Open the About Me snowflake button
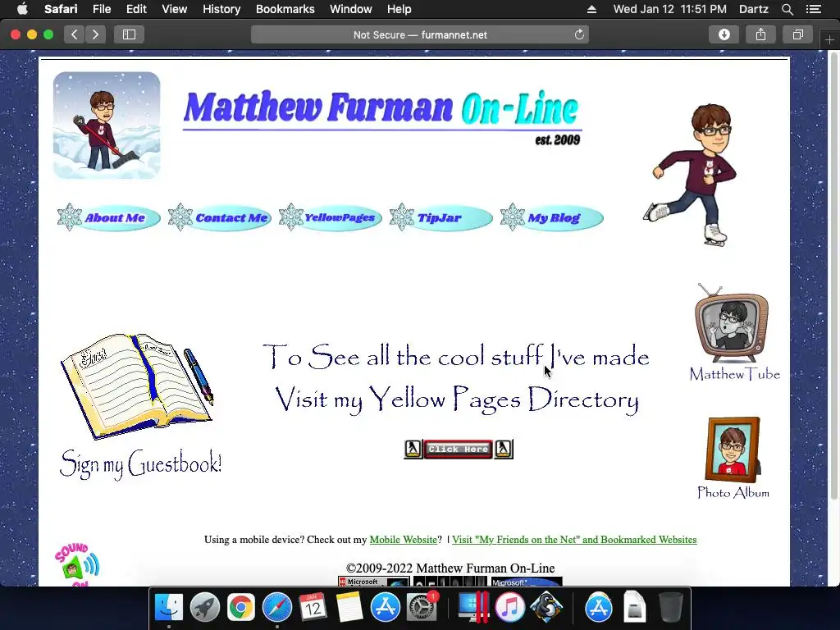 (109, 217)
